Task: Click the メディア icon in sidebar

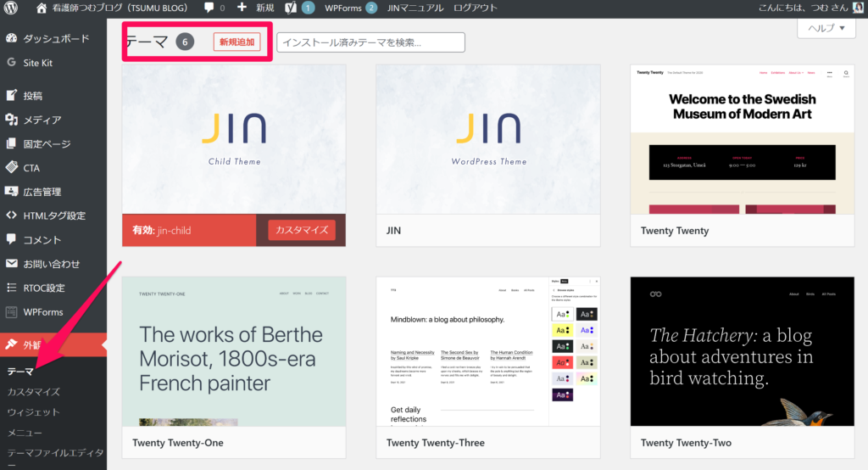Action: click(11, 119)
